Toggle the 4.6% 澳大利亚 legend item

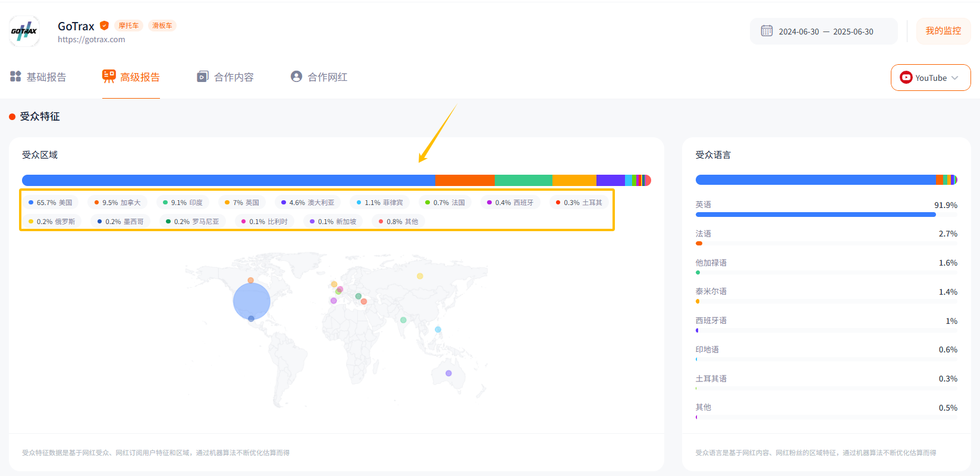[308, 203]
